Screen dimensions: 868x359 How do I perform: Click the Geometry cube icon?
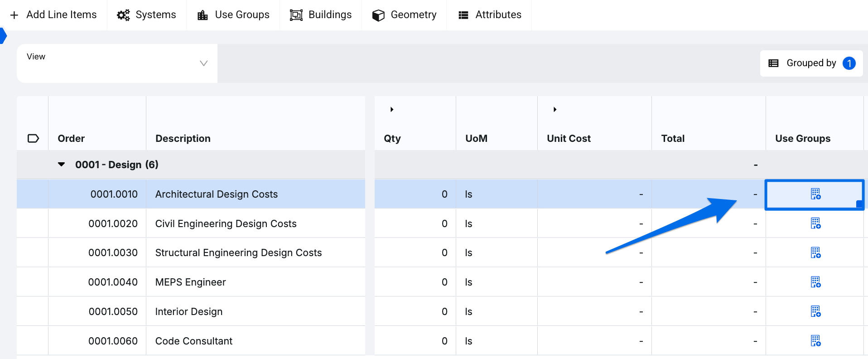[378, 15]
